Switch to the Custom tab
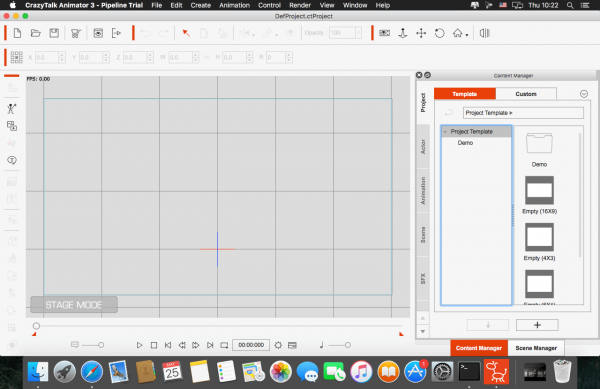This screenshot has width=600, height=389. pyautogui.click(x=526, y=94)
